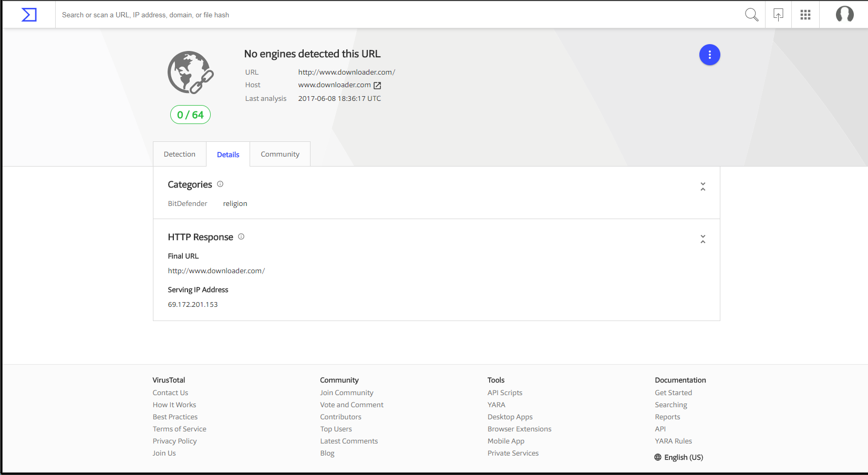The height and width of the screenshot is (475, 868).
Task: Switch to the Community tab
Action: (280, 154)
